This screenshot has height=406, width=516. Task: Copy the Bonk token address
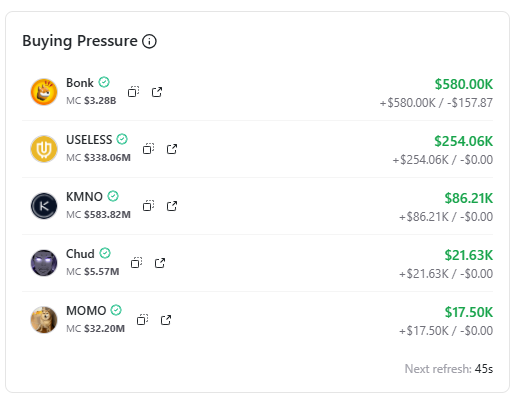(x=133, y=92)
